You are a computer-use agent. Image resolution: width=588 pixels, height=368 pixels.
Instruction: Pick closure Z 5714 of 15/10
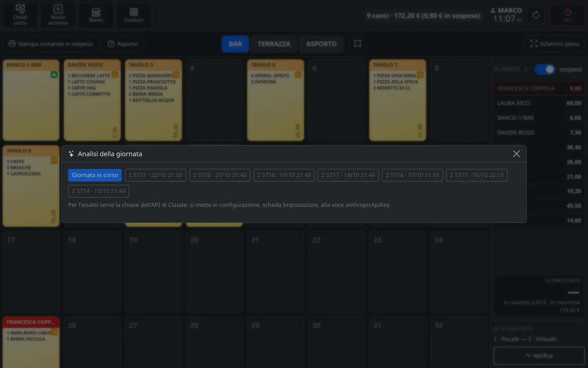point(98,191)
